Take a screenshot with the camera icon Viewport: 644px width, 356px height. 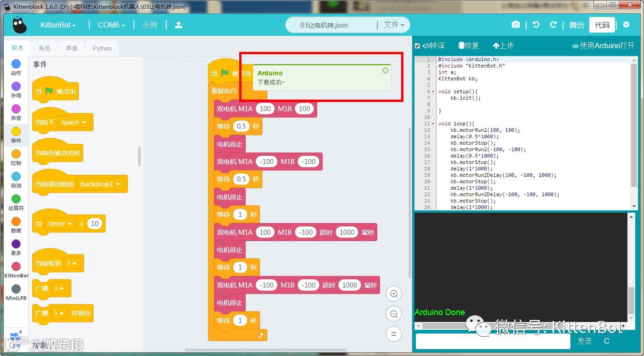pyautogui.click(x=516, y=25)
